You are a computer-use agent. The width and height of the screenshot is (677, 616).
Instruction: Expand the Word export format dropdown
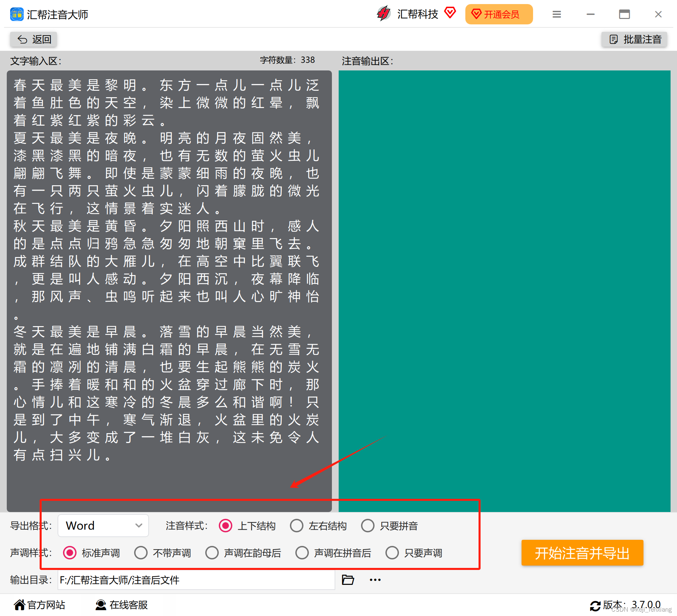coord(103,526)
